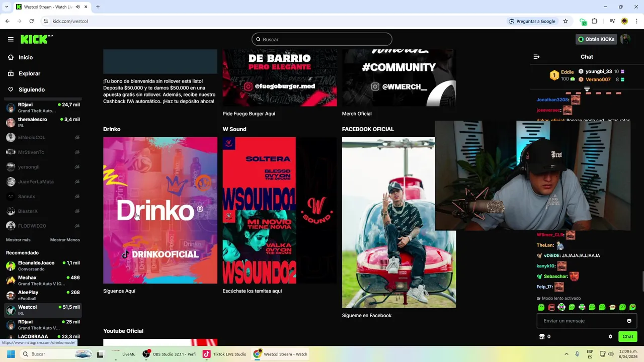Collapse the chat panel arrow icon
This screenshot has width=644, height=362.
536,57
